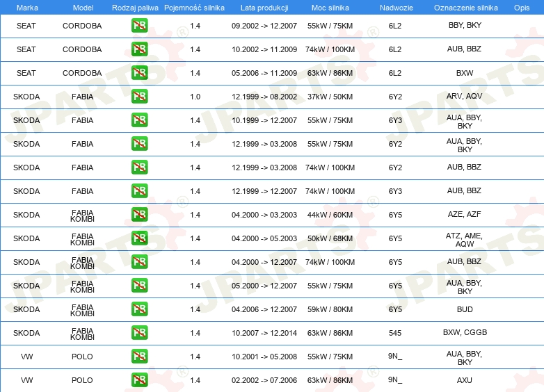Click the petrol icon in the FABIA KOMBI 55kW row
Screen dimensions: 544x392
tap(139, 286)
